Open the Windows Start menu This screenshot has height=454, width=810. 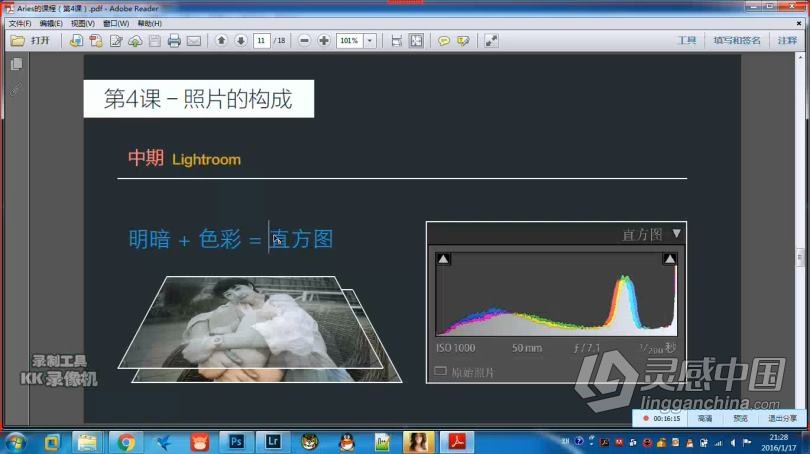pyautogui.click(x=14, y=442)
